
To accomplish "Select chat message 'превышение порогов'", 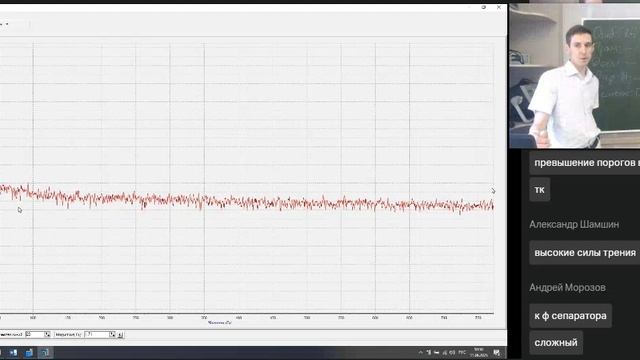I will click(x=585, y=162).
